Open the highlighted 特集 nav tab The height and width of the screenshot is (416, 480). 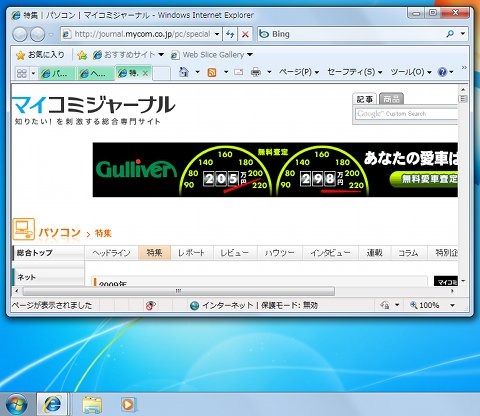154,253
